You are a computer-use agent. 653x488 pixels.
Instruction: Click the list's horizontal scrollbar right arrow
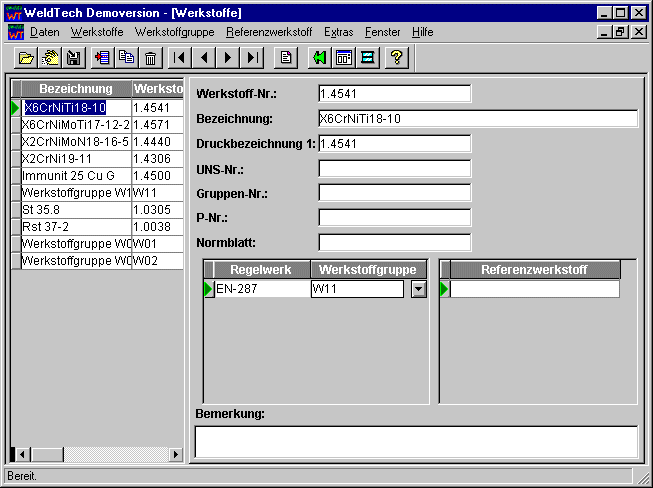pos(176,454)
